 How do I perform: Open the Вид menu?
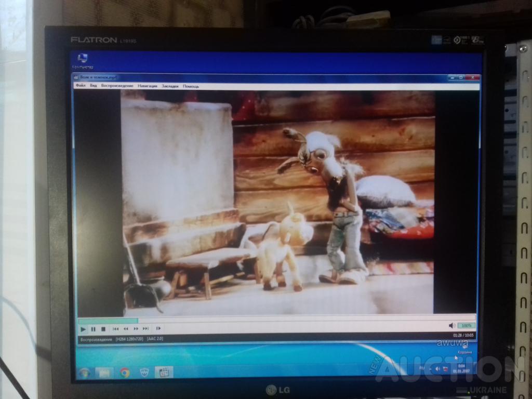coord(94,86)
